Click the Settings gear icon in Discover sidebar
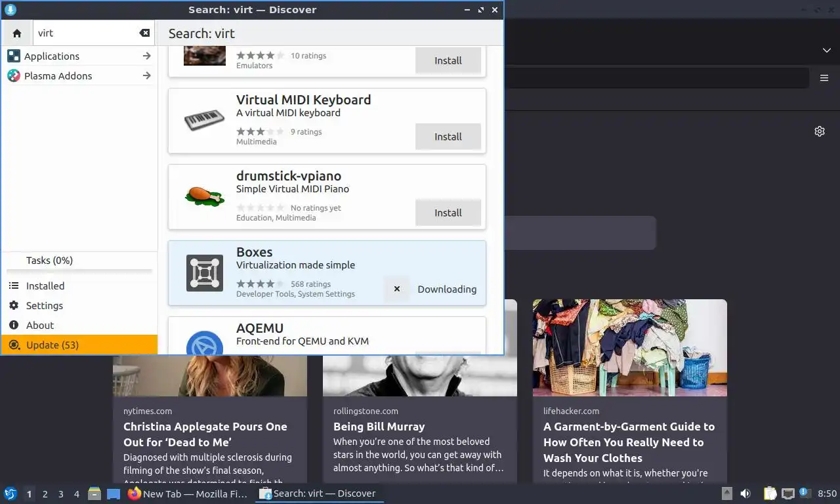Viewport: 840px width, 504px height. click(x=14, y=306)
